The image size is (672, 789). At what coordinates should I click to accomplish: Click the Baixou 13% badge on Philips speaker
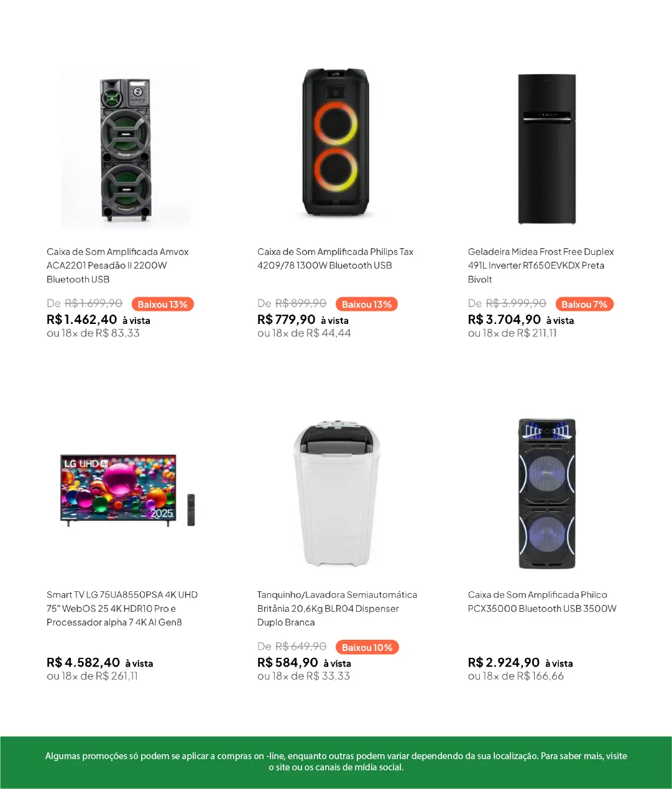pyautogui.click(x=367, y=305)
